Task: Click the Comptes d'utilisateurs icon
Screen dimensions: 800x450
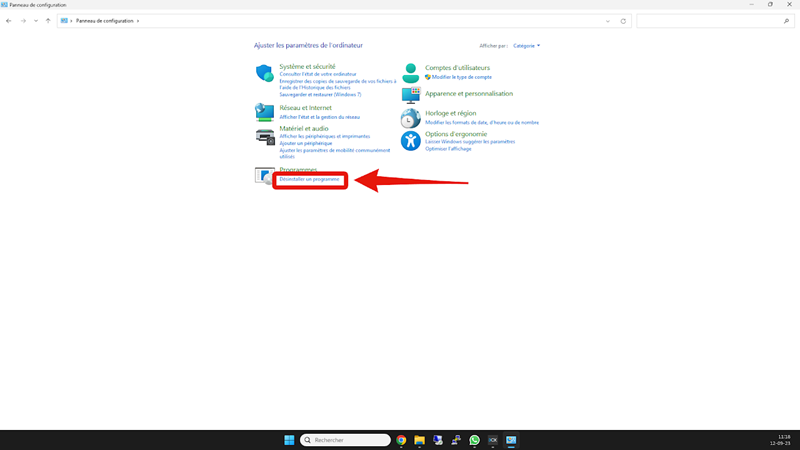Action: pyautogui.click(x=411, y=72)
